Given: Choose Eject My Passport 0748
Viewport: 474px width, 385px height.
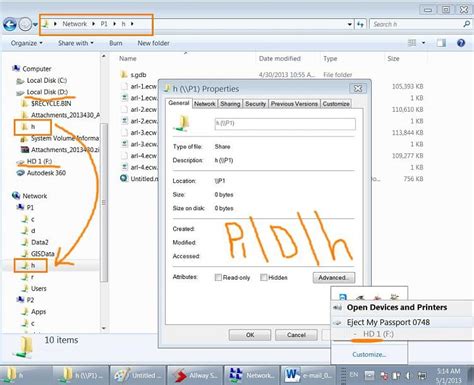Looking at the screenshot, I should [x=388, y=323].
